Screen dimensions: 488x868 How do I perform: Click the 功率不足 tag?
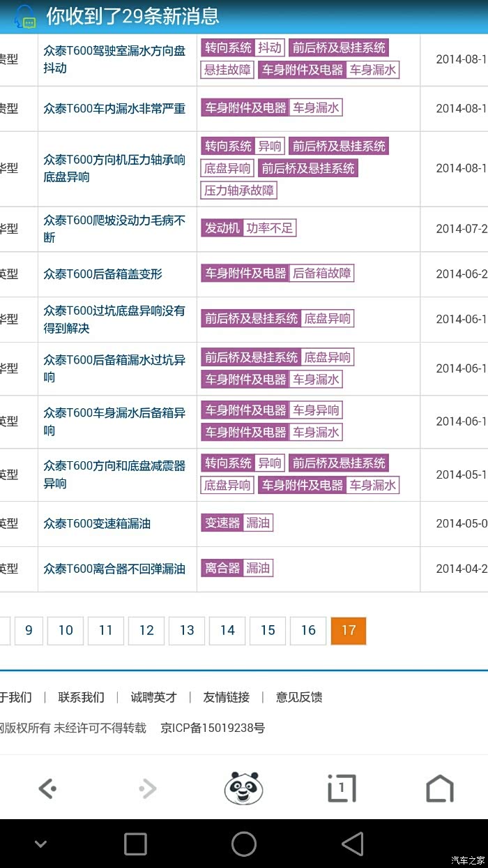tap(270, 227)
